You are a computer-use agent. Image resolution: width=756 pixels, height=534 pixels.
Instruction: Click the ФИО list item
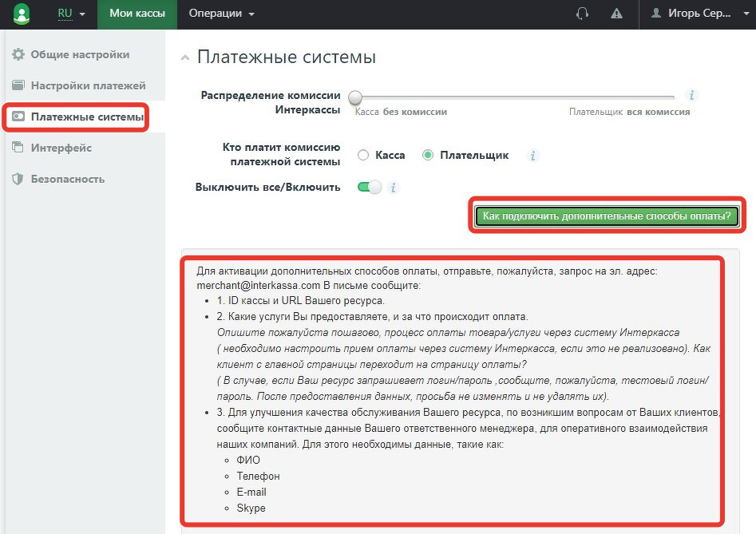coord(248,461)
